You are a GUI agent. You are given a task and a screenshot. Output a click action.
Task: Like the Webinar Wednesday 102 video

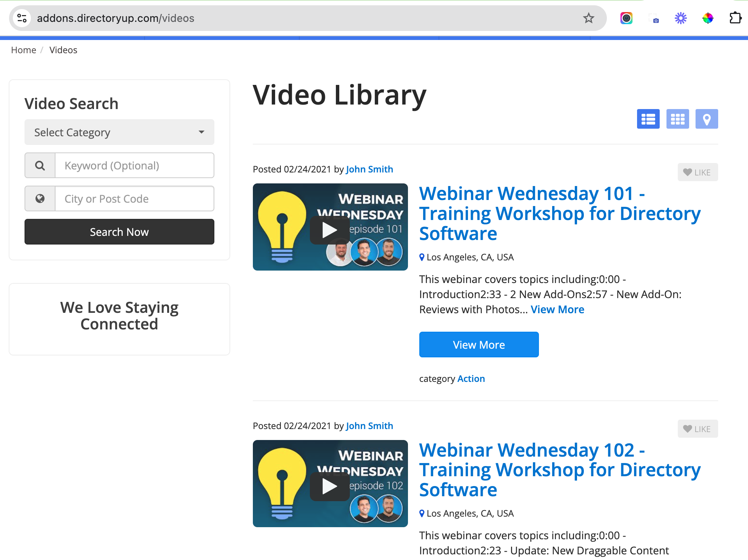tap(697, 429)
